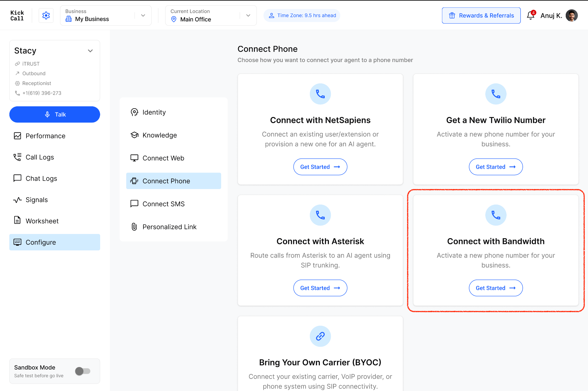Click the Stacy agent name
The height and width of the screenshot is (391, 588).
25,51
